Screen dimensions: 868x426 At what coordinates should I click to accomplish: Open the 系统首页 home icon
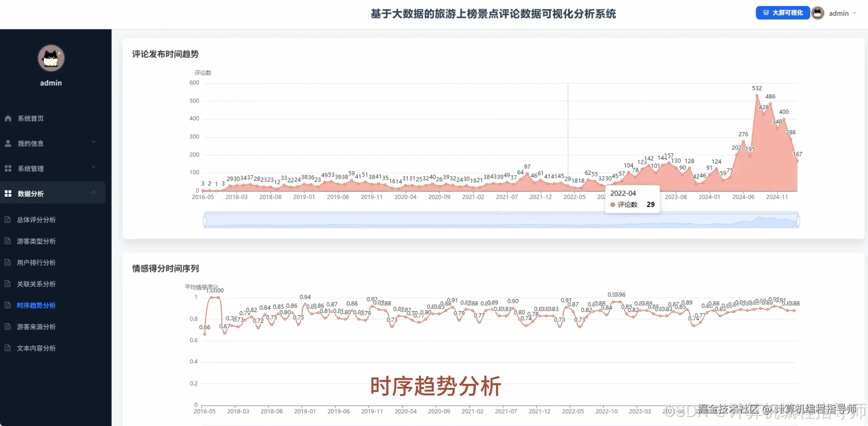(8, 119)
